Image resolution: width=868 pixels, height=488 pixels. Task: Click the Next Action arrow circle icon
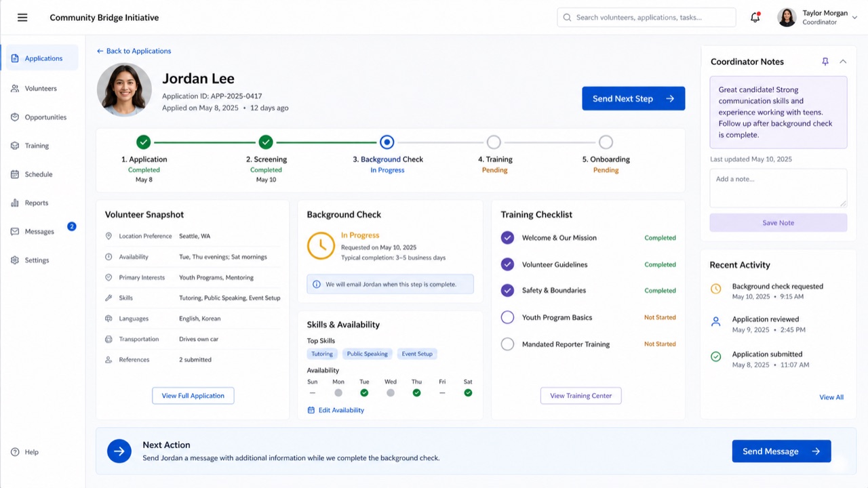pos(119,451)
